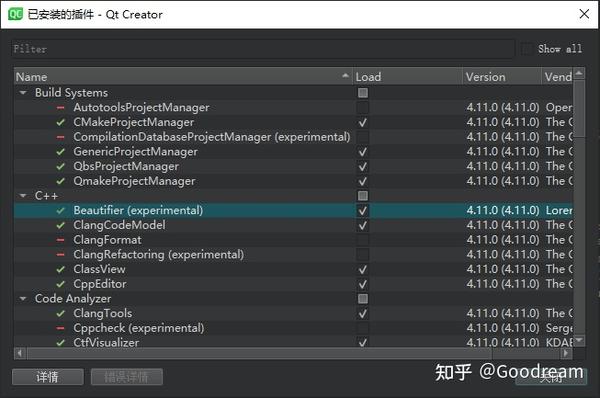
Task: Uncheck CMakeProjectManager load checkbox
Action: [363, 122]
